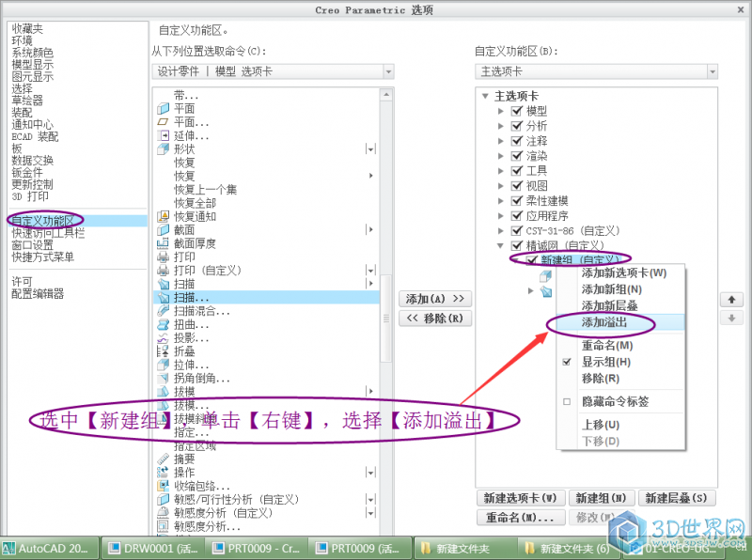
Task: Switch to DRW0001 taskbar window
Action: 154,548
